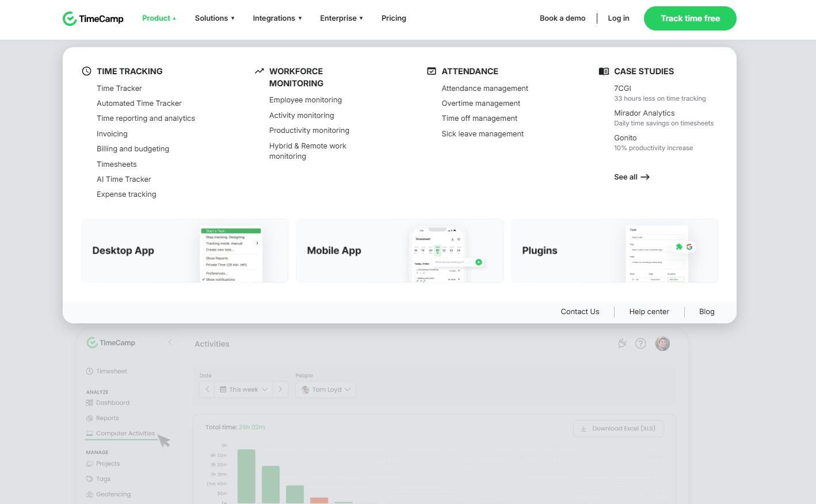Click the Geofencing icon in the sidebar
Viewport: 816px width, 504px height.
(90, 494)
